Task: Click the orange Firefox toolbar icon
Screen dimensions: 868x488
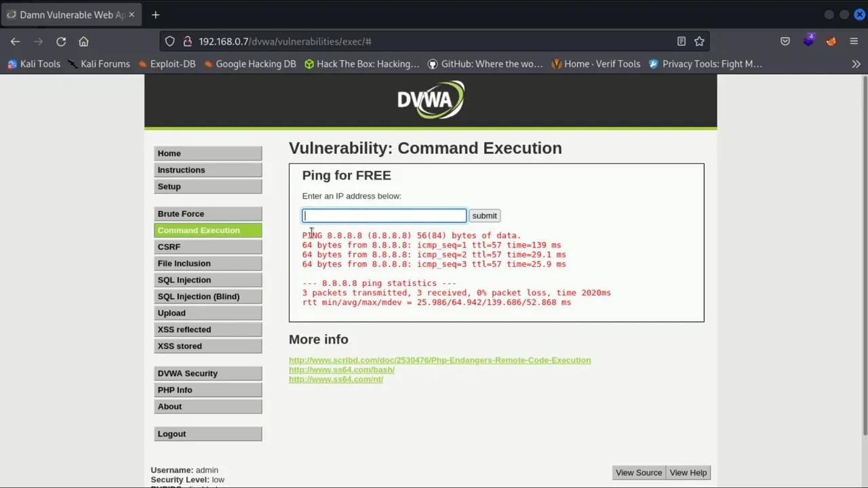Action: tap(831, 41)
